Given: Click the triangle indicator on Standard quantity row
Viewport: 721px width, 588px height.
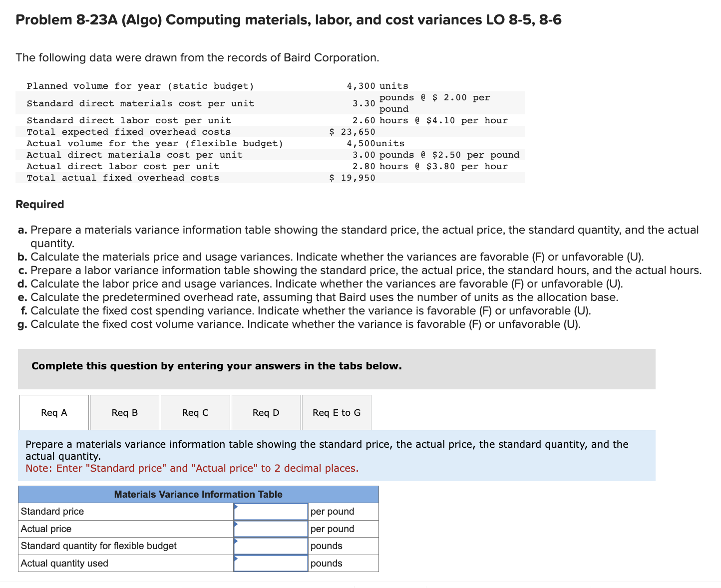Looking at the screenshot, I should [235, 542].
